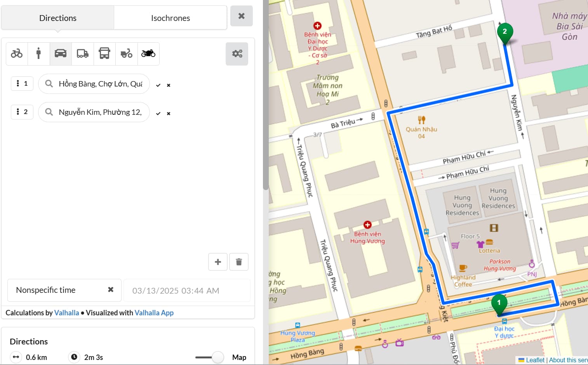The height and width of the screenshot is (365, 588).
Task: Clear the Nonspecific time selection
Action: [111, 290]
